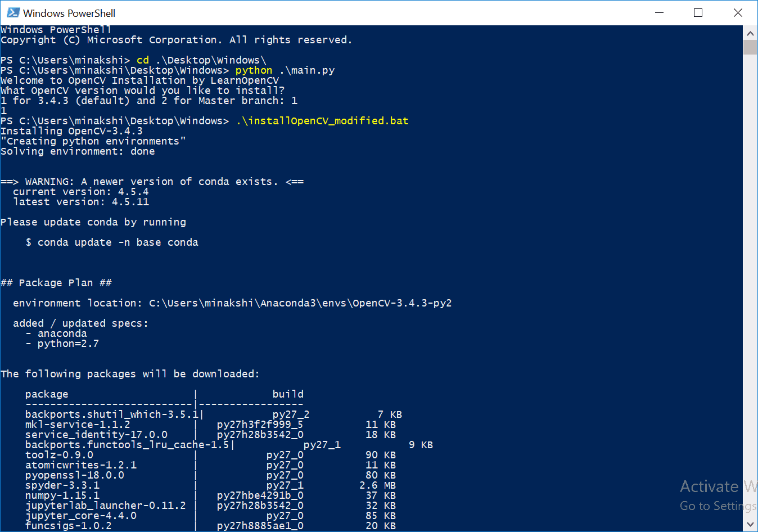Click the '## Package Plan ##' heading
Image resolution: width=758 pixels, height=532 pixels.
56,283
